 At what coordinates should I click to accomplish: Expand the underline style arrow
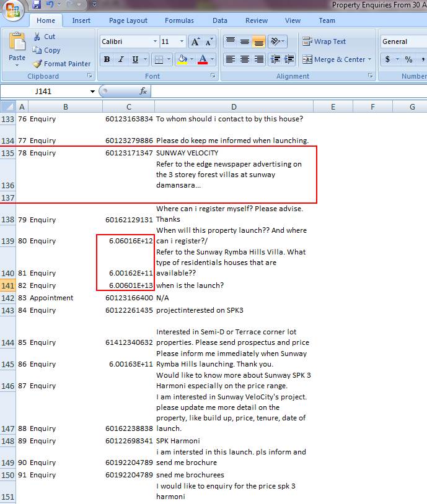[145, 59]
